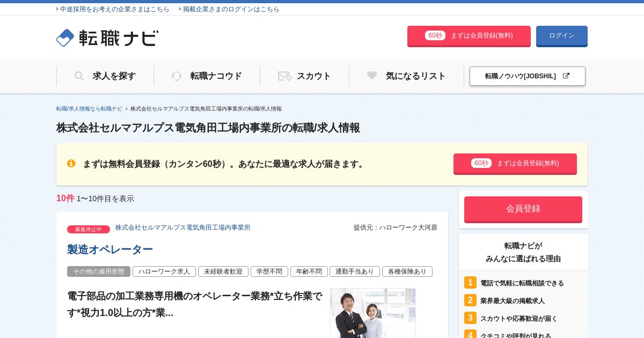Click the ハローワーク求人 tag
Viewport: 644px width, 338px height.
[x=164, y=271]
